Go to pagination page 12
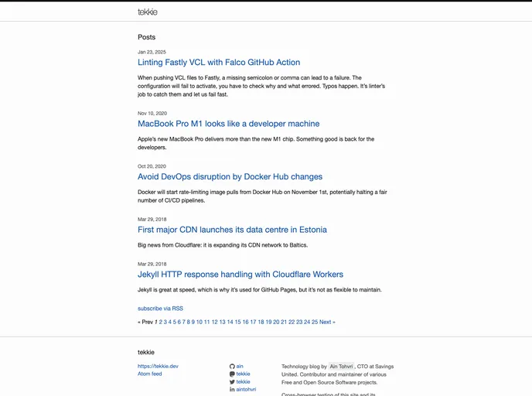 pyautogui.click(x=214, y=322)
